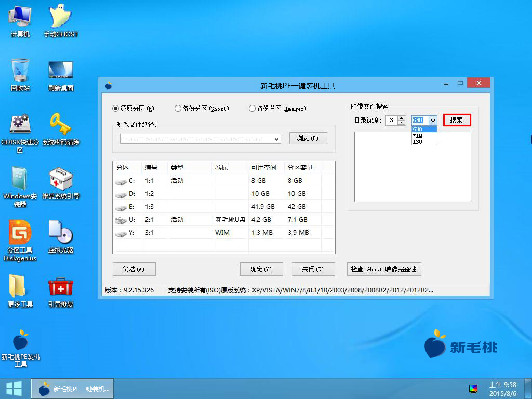532x399 pixels.
Task: Launch the 引导修复 toolbox icon
Action: 60,292
